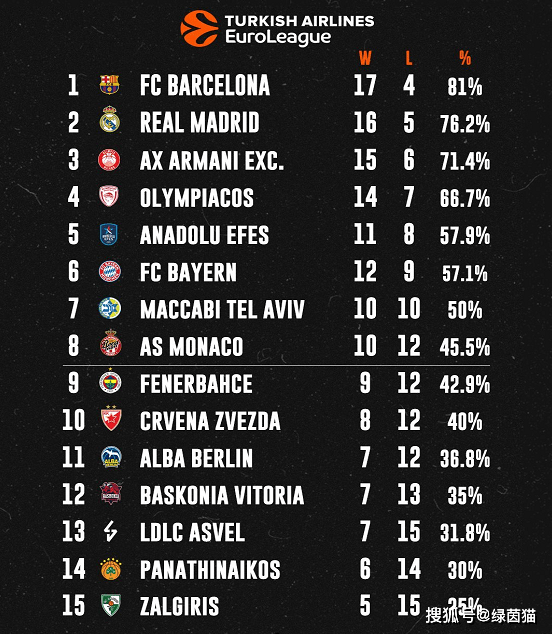Select the AX ARMANI EXC. team name

click(x=211, y=161)
